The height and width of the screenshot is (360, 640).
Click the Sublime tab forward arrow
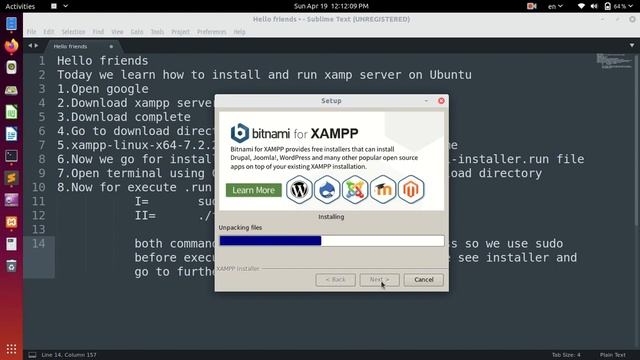(36, 46)
